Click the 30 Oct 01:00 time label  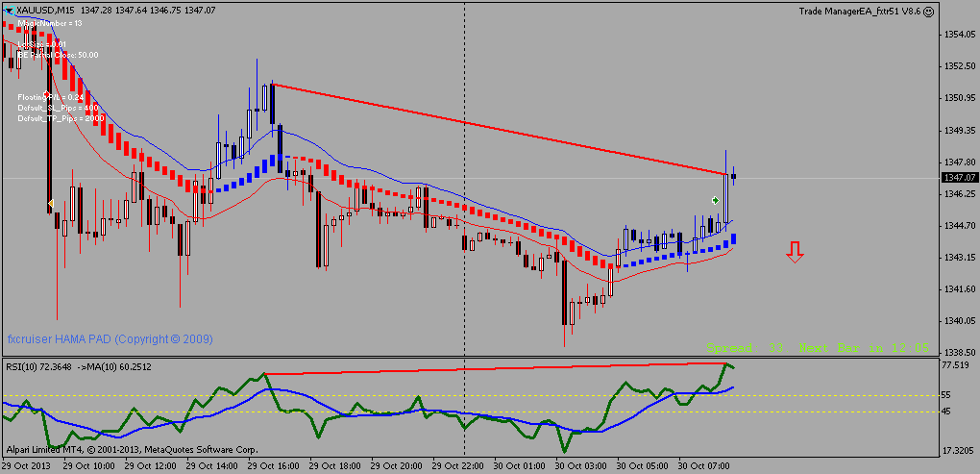tap(520, 466)
